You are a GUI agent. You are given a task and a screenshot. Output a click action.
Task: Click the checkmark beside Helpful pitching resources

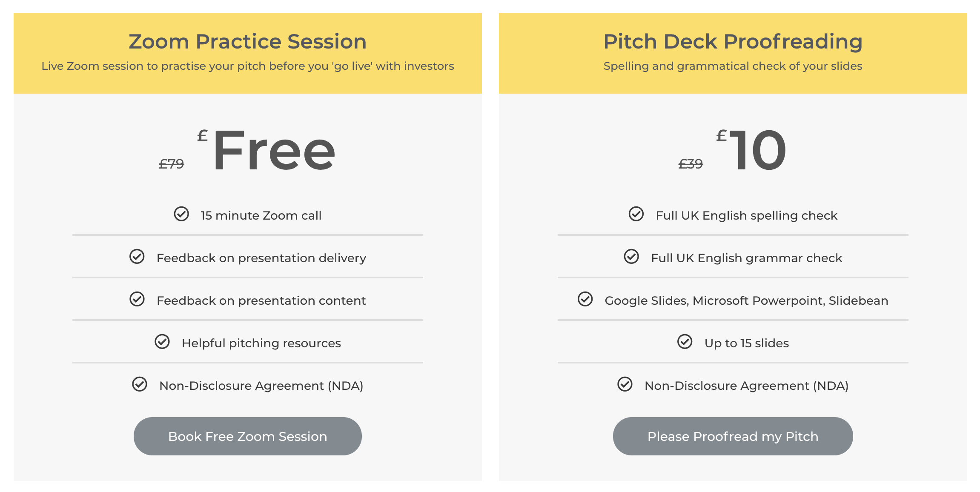pos(162,342)
